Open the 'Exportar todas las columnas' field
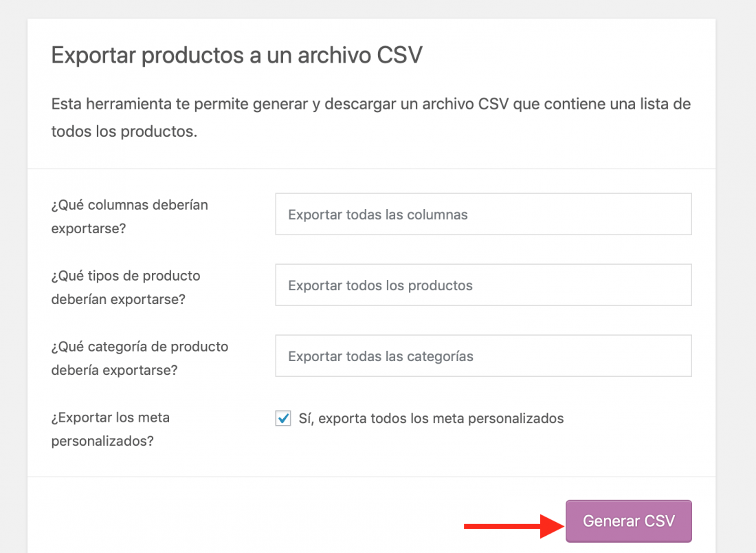756x553 pixels. tap(484, 214)
